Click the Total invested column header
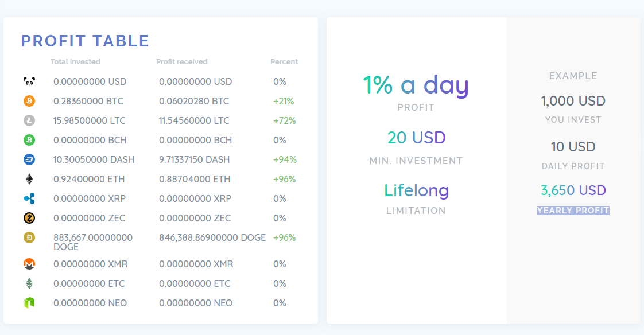 tap(75, 62)
